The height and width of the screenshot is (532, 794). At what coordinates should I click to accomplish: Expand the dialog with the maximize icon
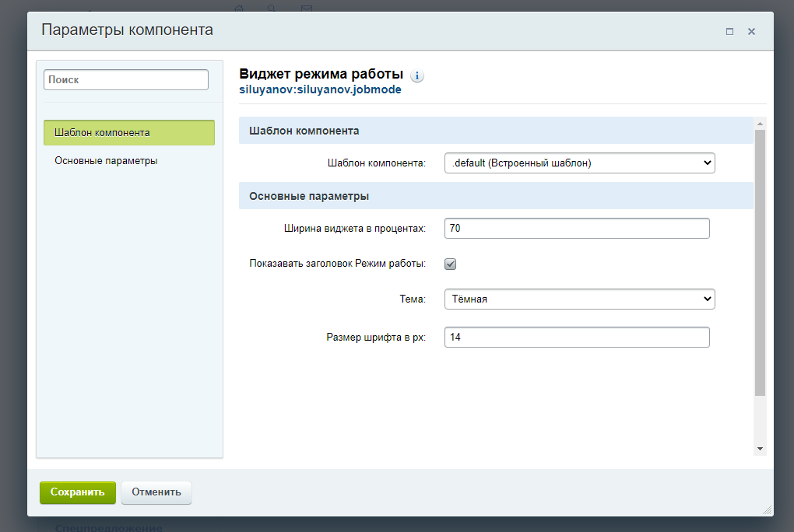[x=729, y=31]
